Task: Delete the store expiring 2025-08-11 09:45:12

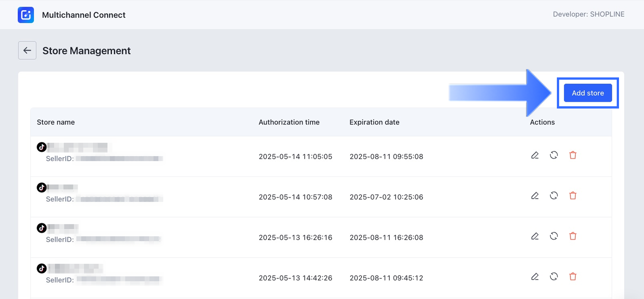Action: click(x=573, y=277)
